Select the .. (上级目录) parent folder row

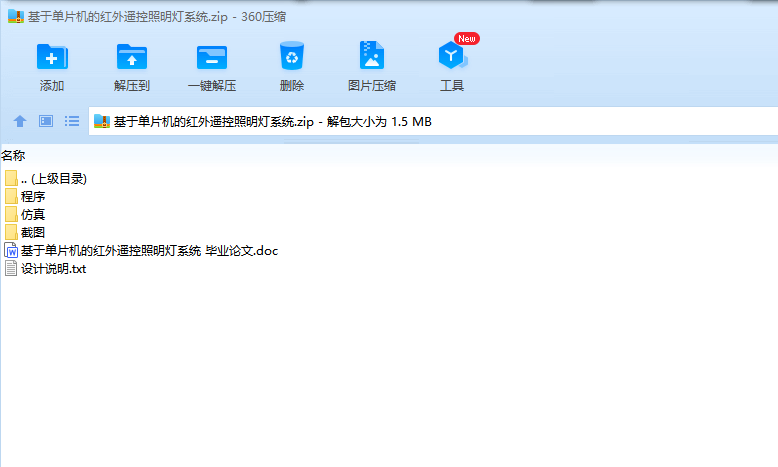tap(47, 179)
